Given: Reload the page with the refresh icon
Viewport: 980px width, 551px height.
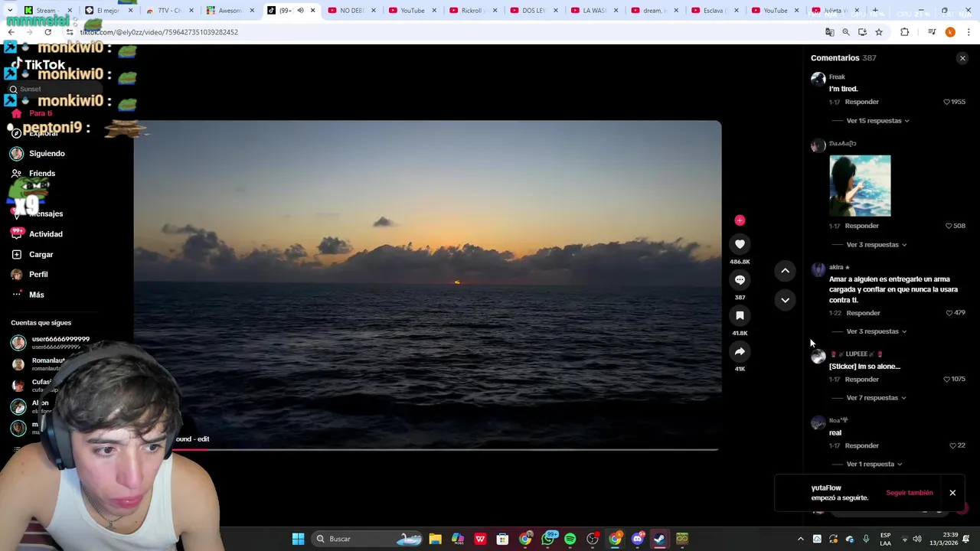Looking at the screenshot, I should tap(47, 32).
